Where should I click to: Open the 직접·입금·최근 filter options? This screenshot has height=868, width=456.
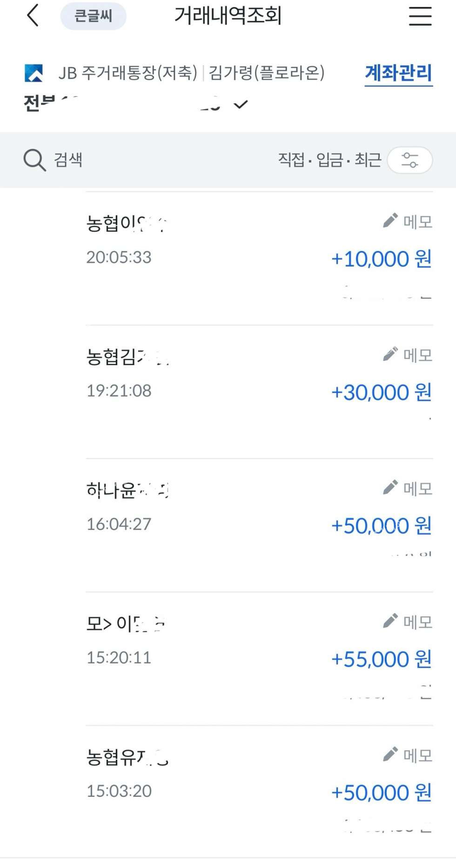click(329, 160)
